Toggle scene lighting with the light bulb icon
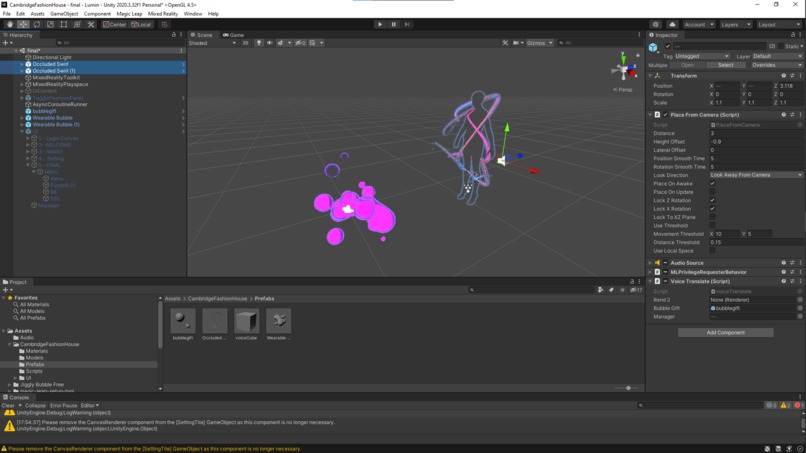The width and height of the screenshot is (806, 453). [259, 43]
